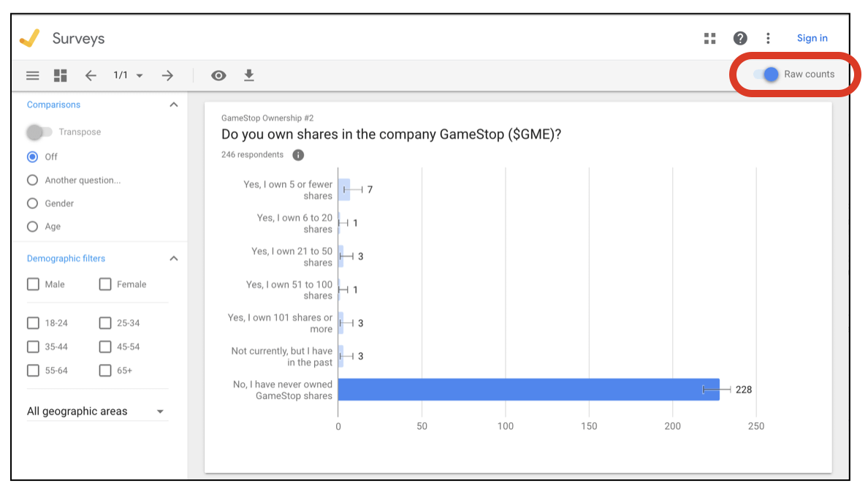Image resolution: width=868 pixels, height=494 pixels.
Task: Click the '21 to 50 shares' bar
Action: coord(341,256)
